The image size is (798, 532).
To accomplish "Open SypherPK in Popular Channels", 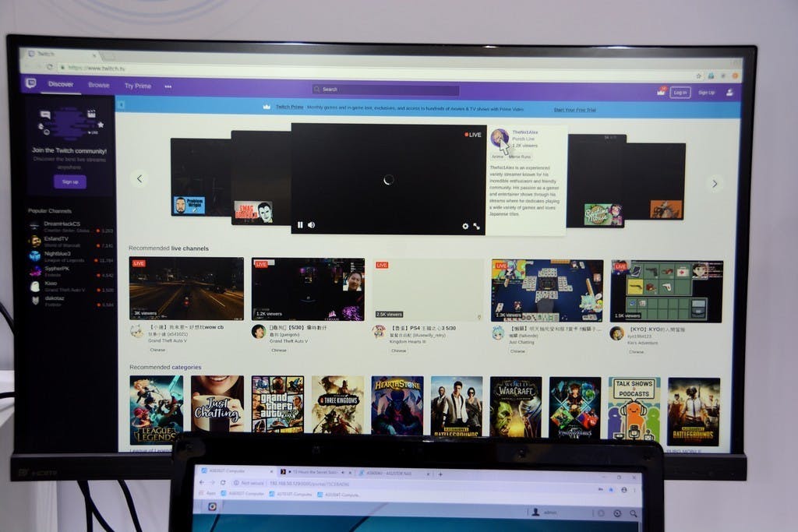I will 70,271.
